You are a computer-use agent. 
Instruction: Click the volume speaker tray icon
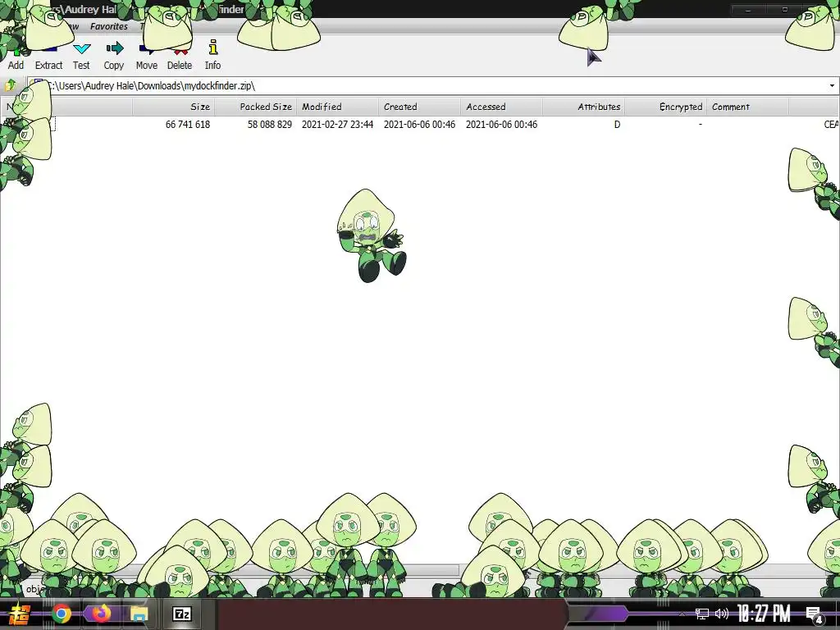(722, 614)
